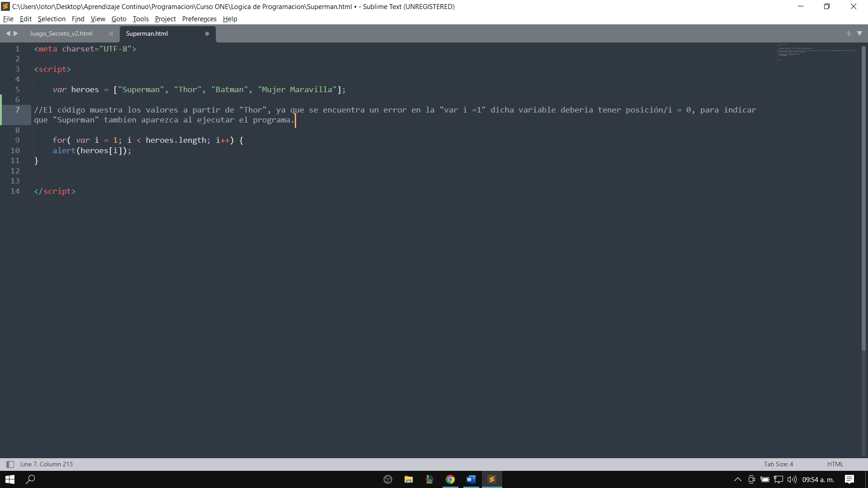868x488 pixels.
Task: Click the minimap code preview
Action: tap(816, 52)
